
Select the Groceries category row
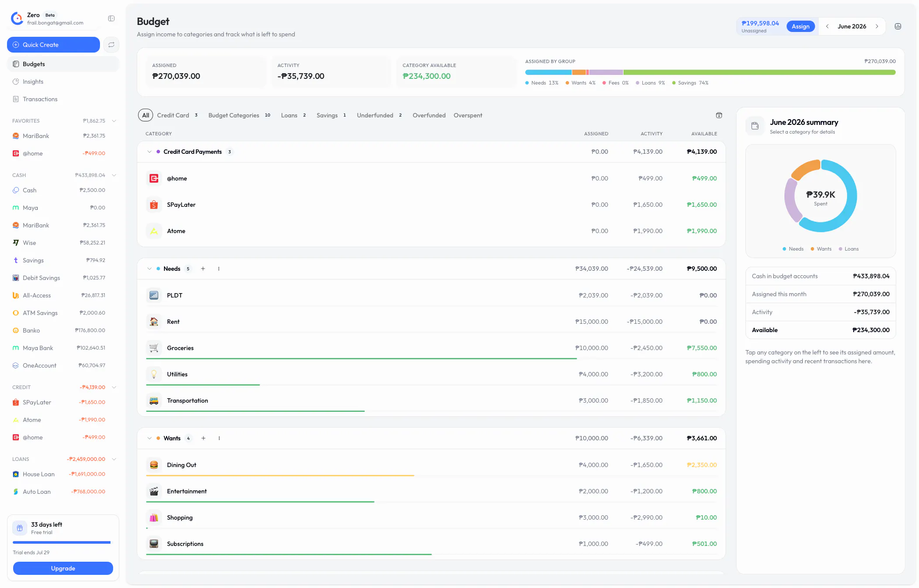pyautogui.click(x=431, y=348)
